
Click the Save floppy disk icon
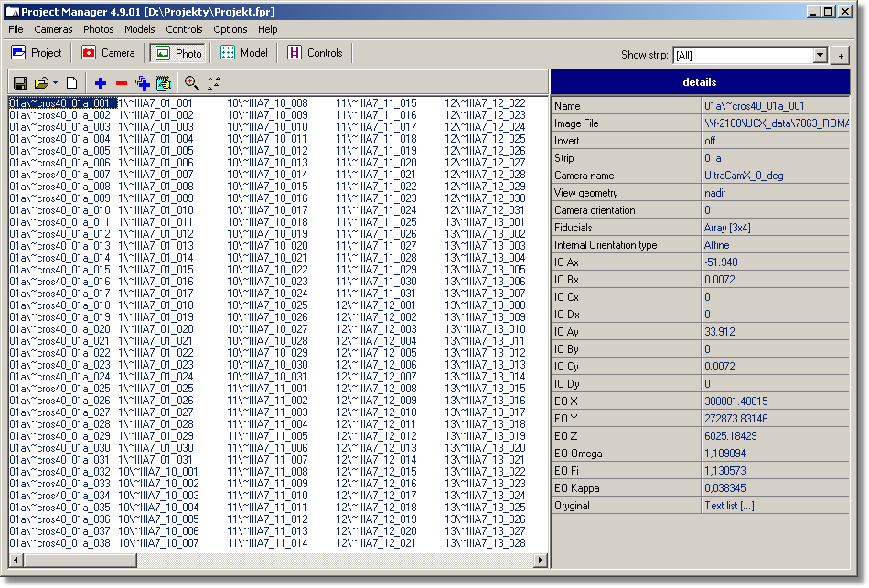20,83
